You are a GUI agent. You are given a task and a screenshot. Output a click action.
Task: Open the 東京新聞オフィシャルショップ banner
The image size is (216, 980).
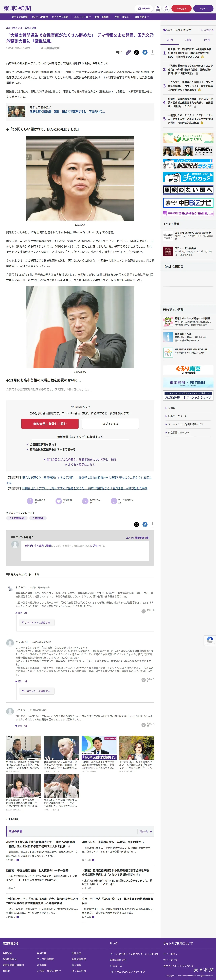coord(188,396)
